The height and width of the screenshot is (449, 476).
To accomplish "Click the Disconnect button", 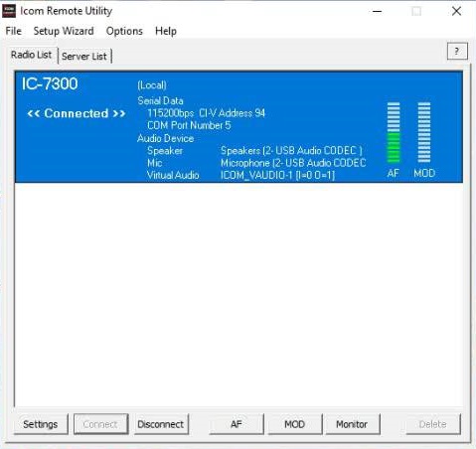I will (x=161, y=424).
